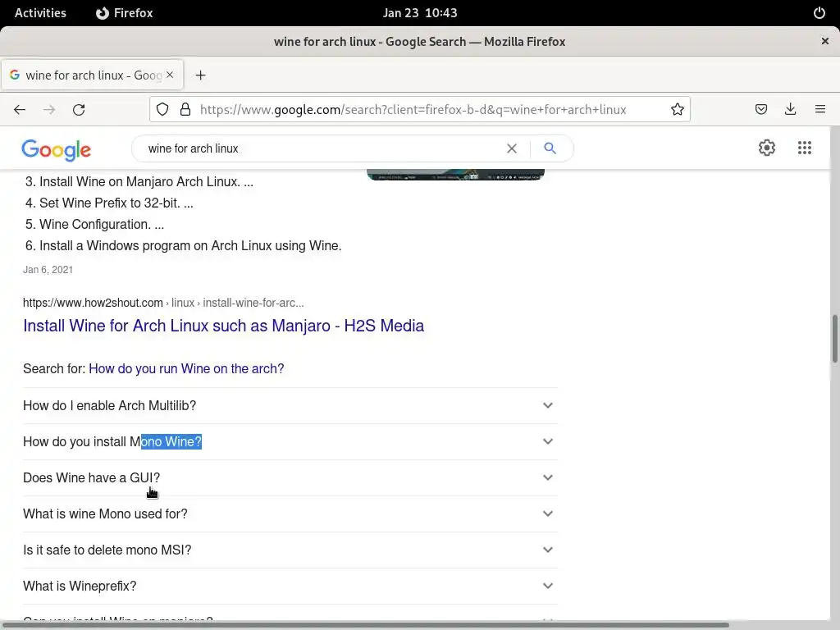Image resolution: width=840 pixels, height=630 pixels.
Task: Open Google apps grid
Action: 804,148
